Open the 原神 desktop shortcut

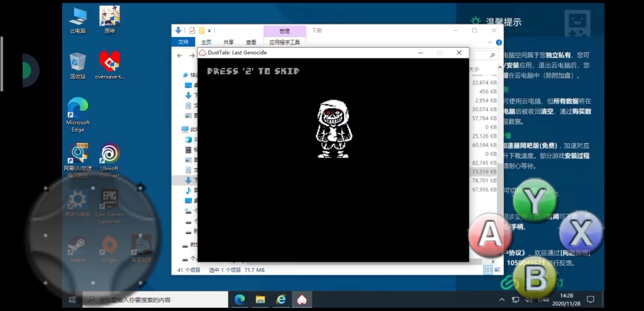click(x=109, y=19)
